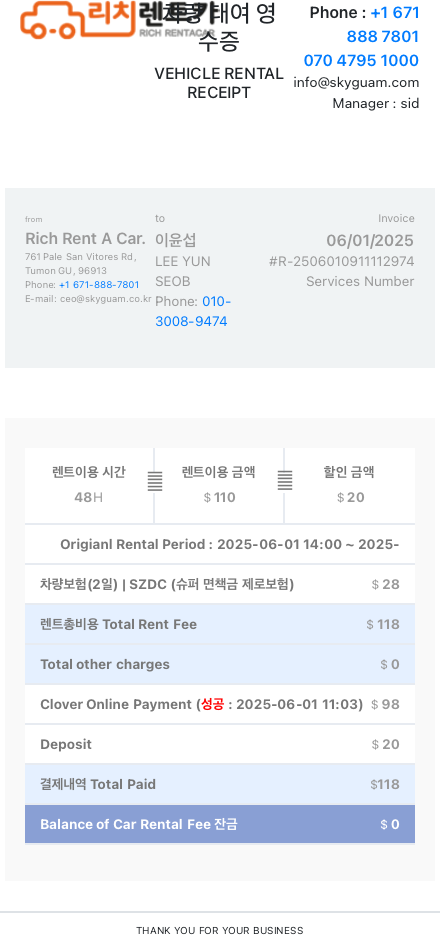Call customer phone 010-3008-9474
The height and width of the screenshot is (938, 440).
click(x=193, y=312)
